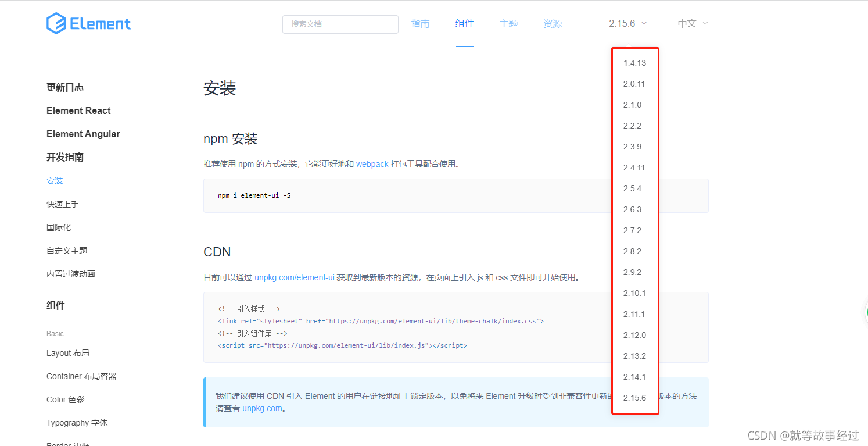Go to 国际化 in sidebar
Screen dimensions: 868x446
tap(59, 227)
